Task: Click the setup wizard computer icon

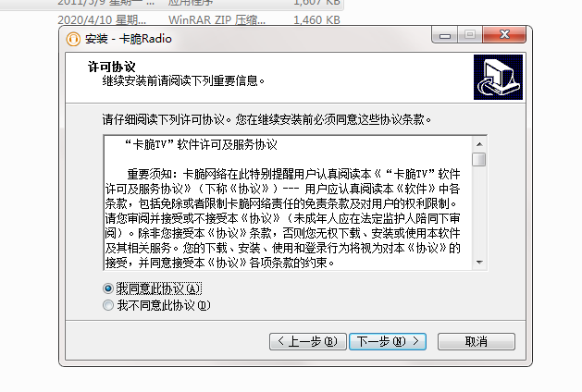Action: [x=498, y=77]
